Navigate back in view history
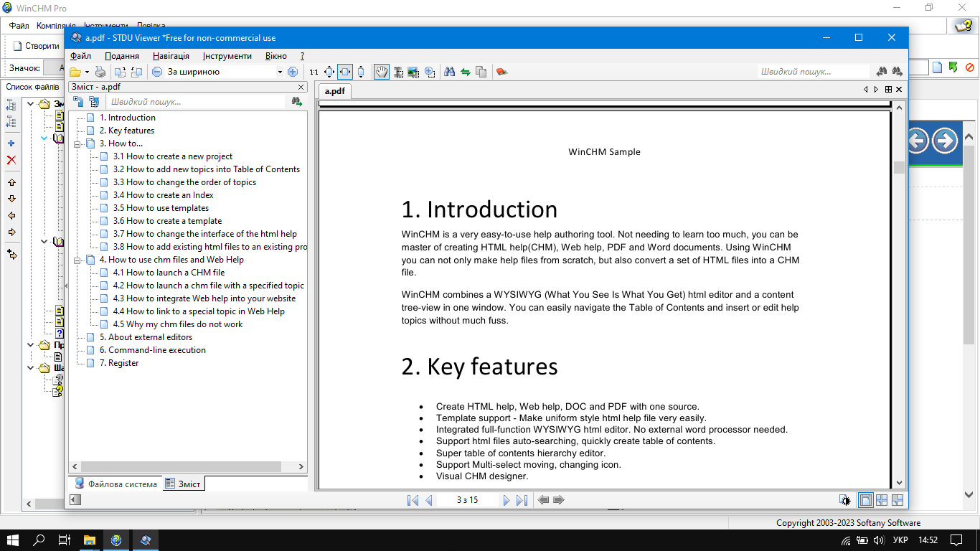 pos(544,500)
